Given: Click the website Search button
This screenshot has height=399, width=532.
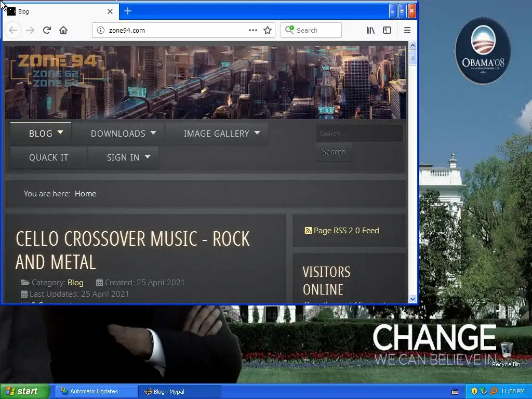Looking at the screenshot, I should coord(334,152).
